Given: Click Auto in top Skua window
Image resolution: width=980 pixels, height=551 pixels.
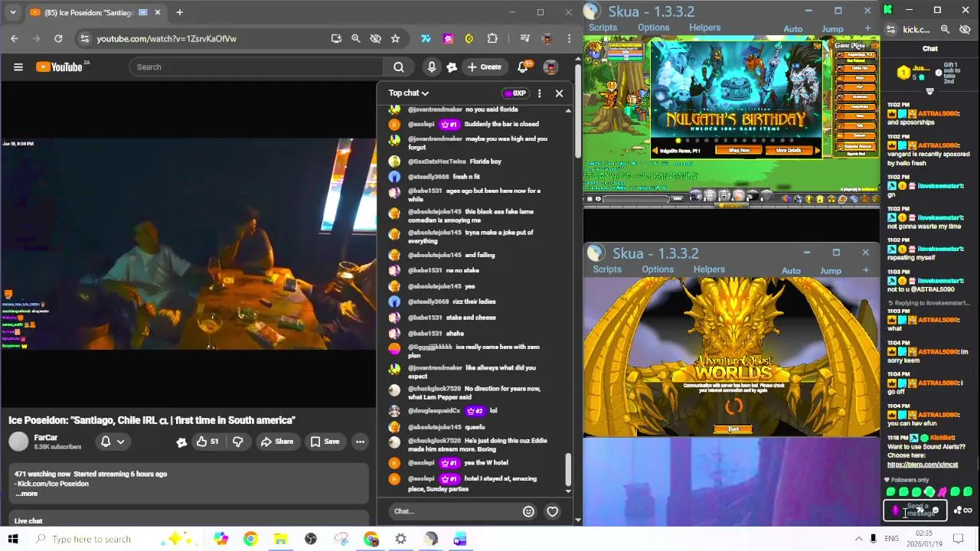Looking at the screenshot, I should pyautogui.click(x=792, y=29).
